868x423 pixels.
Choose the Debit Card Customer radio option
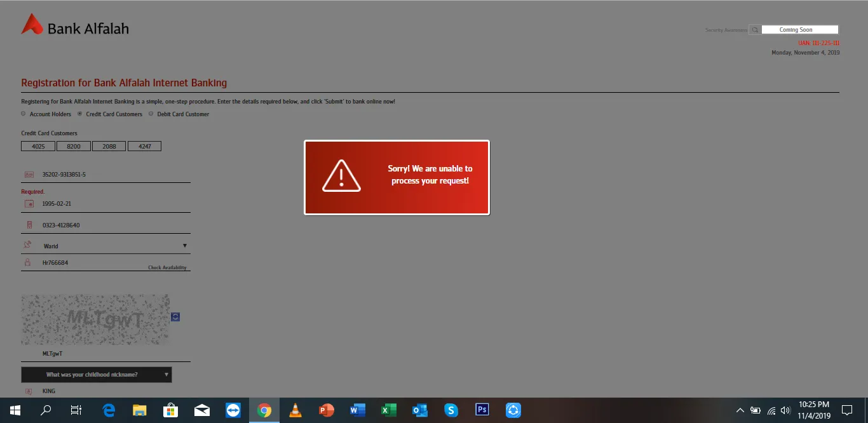coord(151,114)
